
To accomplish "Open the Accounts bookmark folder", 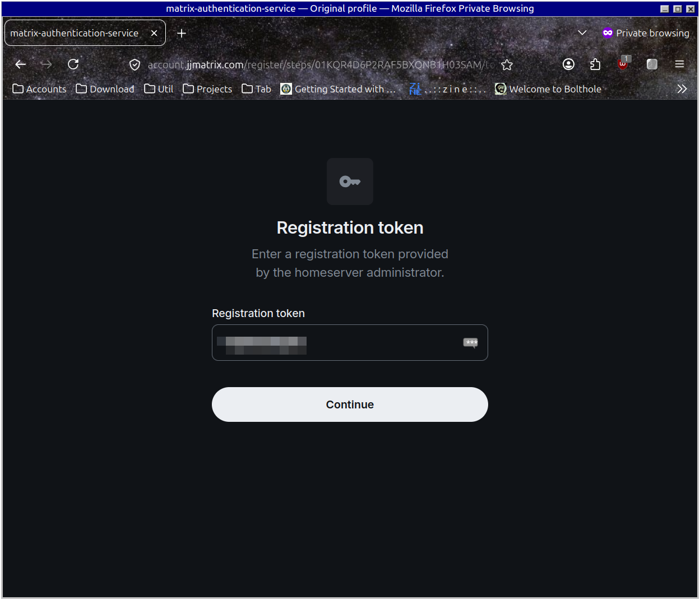I will (39, 89).
